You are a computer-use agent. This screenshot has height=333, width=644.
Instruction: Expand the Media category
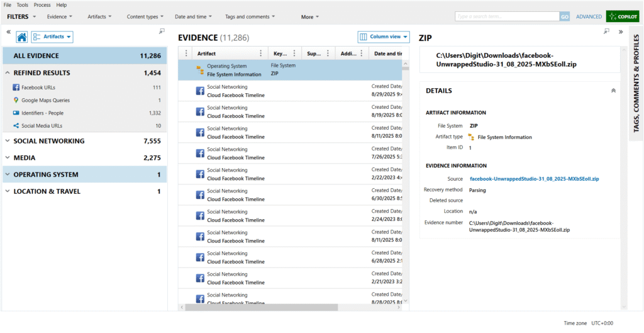8,158
